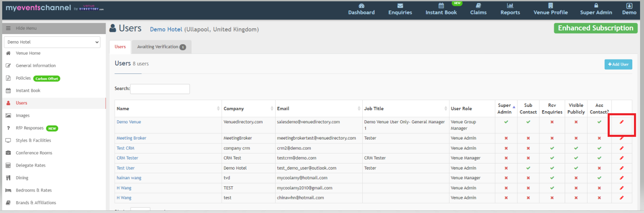Open Brands & Affiliations in sidebar
644x213 pixels.
coord(36,203)
